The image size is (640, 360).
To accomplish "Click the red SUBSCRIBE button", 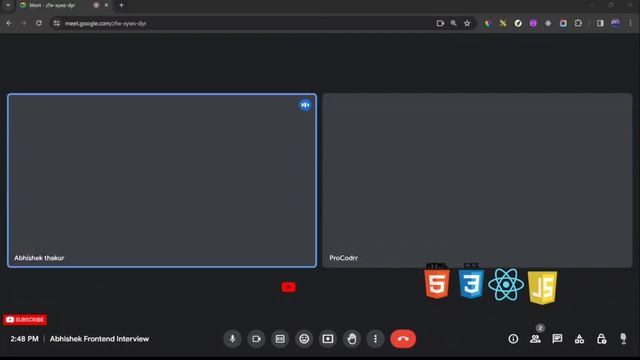I will [25, 320].
